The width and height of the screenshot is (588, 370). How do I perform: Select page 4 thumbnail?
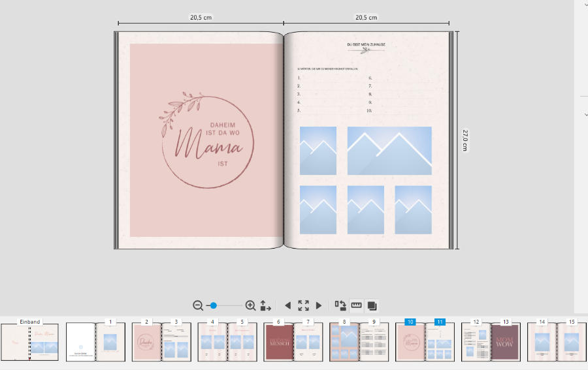tap(212, 343)
